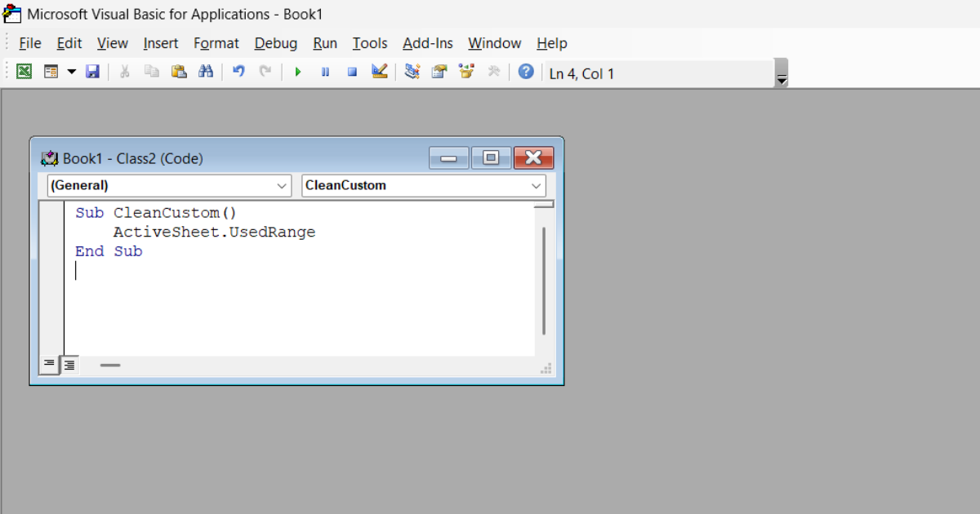
Task: Open the Tools menu
Action: (370, 43)
